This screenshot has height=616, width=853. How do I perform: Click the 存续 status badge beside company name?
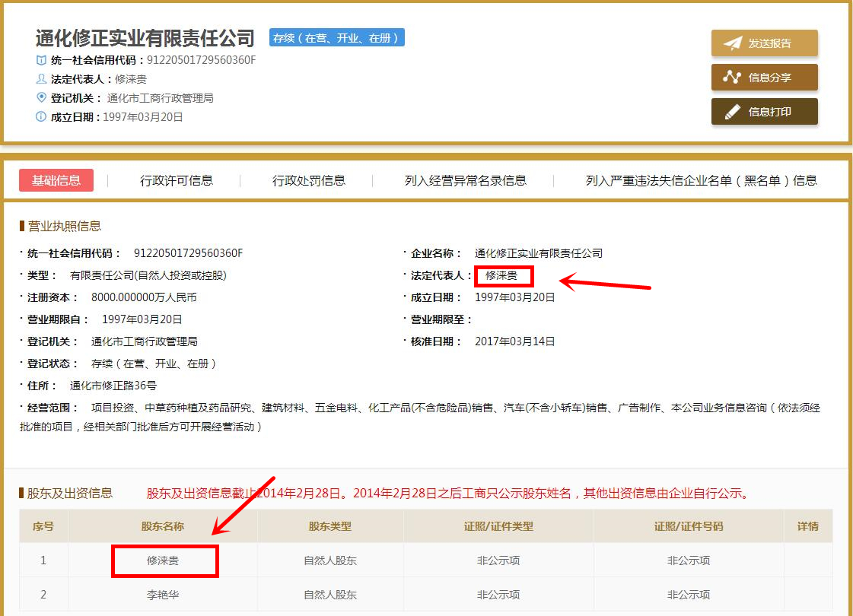(336, 37)
